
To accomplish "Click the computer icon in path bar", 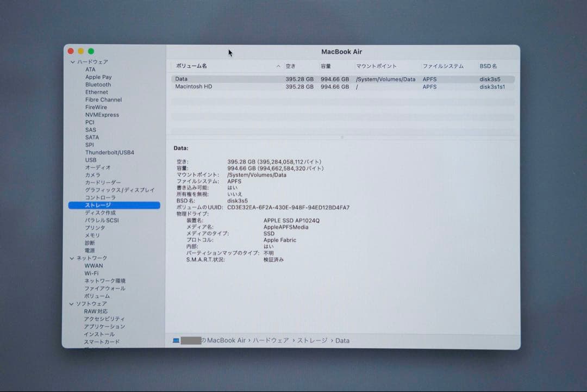I will 176,340.
